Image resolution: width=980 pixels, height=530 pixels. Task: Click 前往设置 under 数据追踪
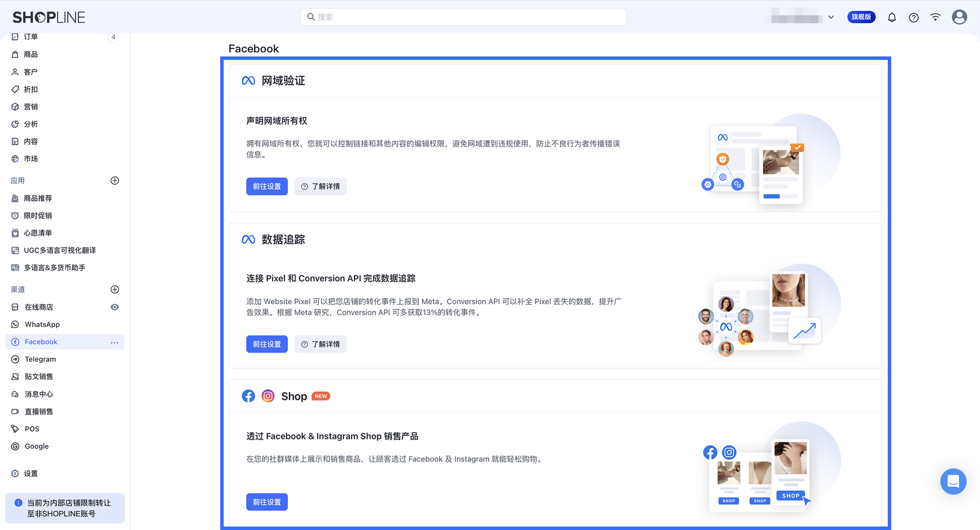[267, 344]
